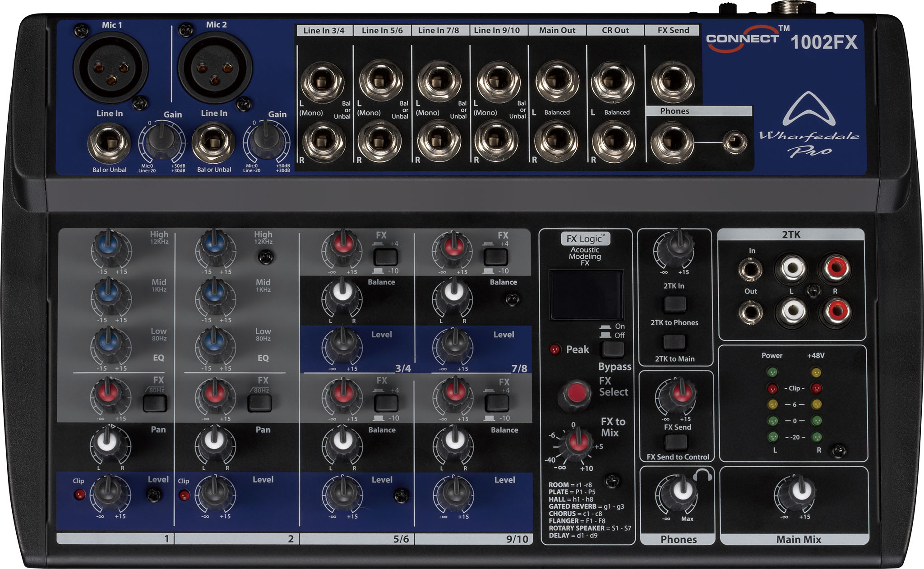Screen dimensions: 924x569
Task: Click the Wharfedale Pro logo
Action: point(809,125)
